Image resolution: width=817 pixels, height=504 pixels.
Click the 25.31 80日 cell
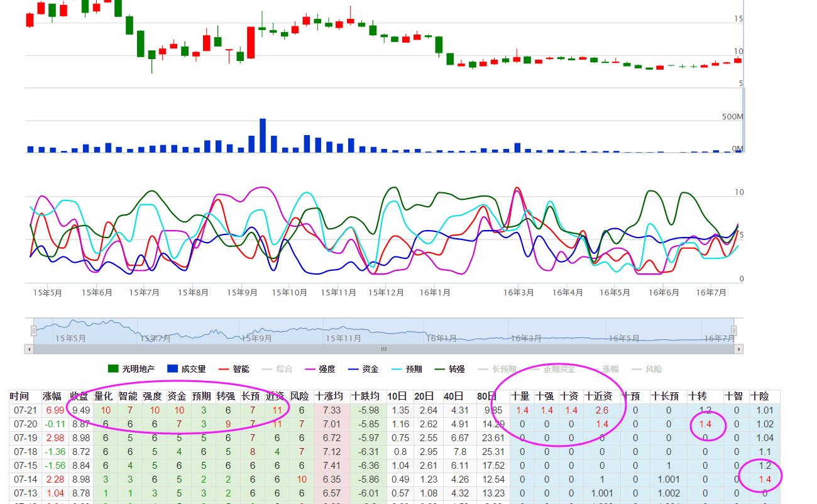click(x=493, y=452)
